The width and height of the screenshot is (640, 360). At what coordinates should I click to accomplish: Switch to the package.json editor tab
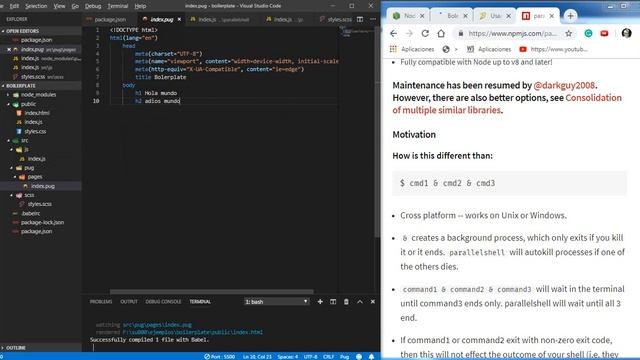110,19
